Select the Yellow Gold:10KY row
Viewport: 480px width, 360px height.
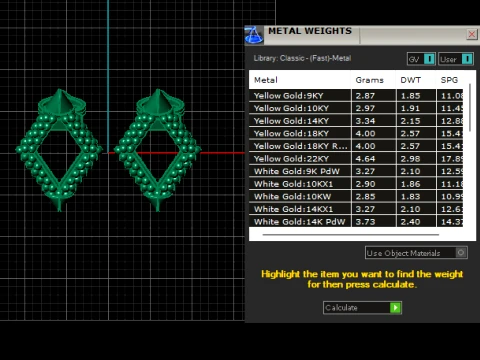(x=356, y=108)
